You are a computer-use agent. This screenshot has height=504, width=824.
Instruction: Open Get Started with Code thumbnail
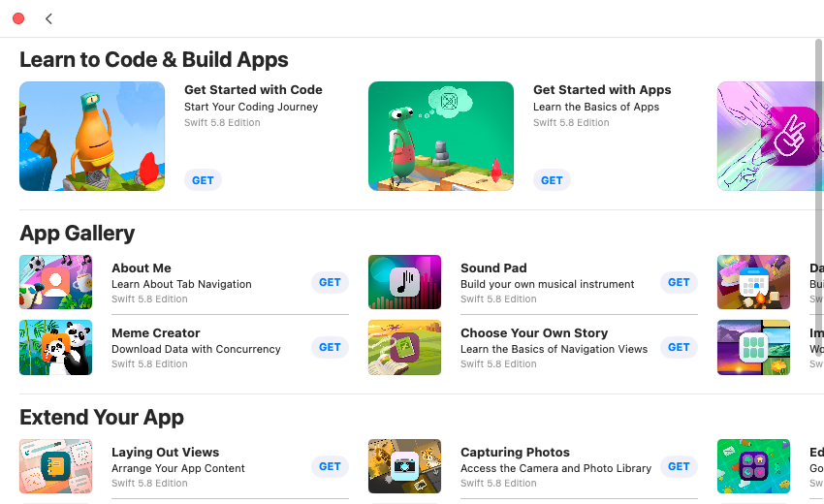point(92,136)
